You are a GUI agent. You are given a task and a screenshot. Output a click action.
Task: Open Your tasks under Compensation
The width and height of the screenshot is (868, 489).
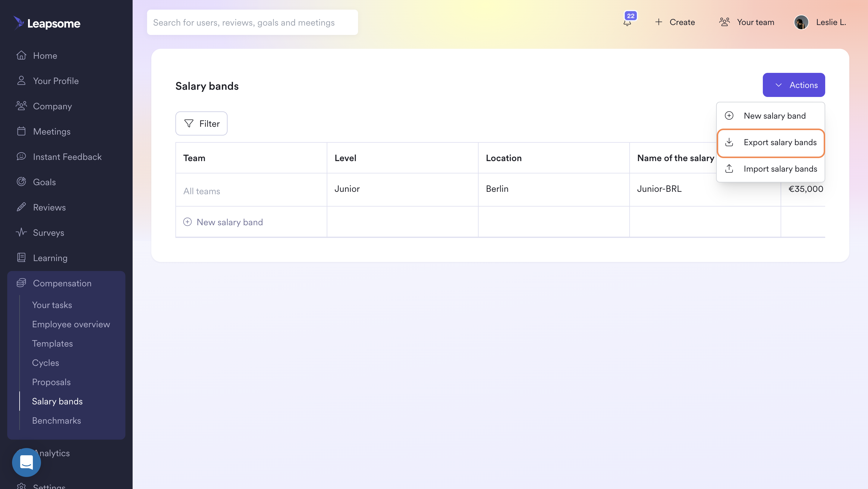pyautogui.click(x=52, y=305)
